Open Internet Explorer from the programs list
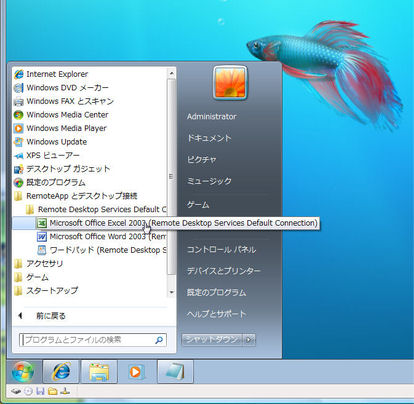 click(51, 74)
